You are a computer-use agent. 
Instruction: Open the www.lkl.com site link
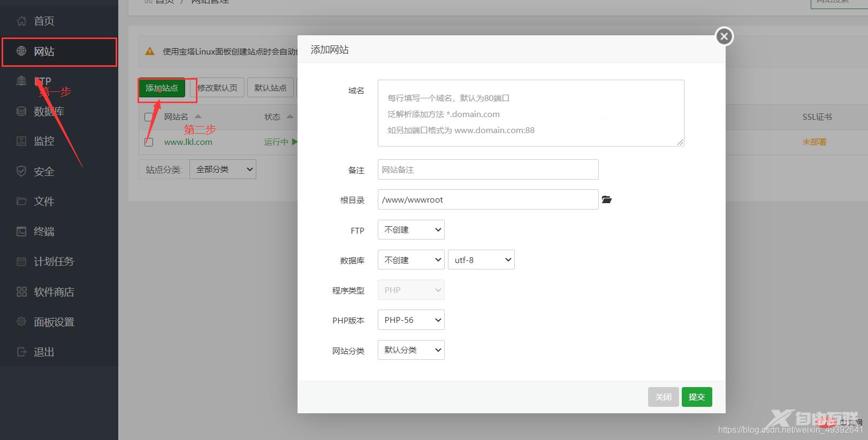(x=188, y=142)
